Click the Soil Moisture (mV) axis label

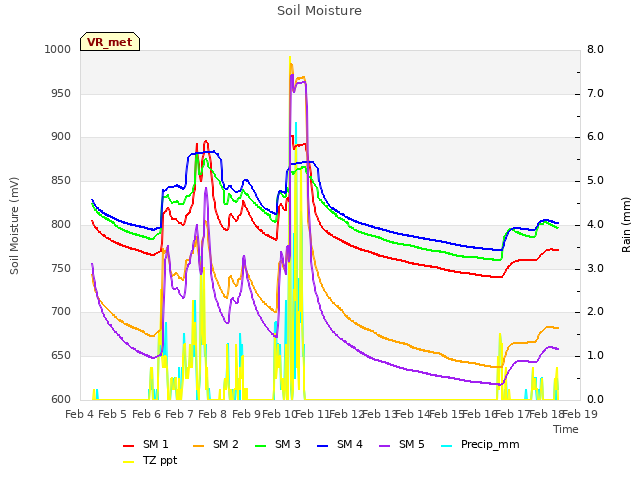14,225
